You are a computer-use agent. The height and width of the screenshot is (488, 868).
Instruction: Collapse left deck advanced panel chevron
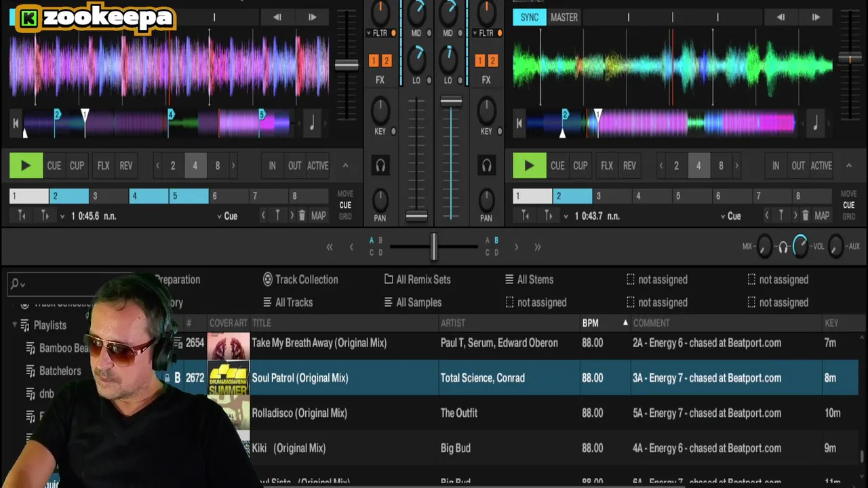point(345,165)
